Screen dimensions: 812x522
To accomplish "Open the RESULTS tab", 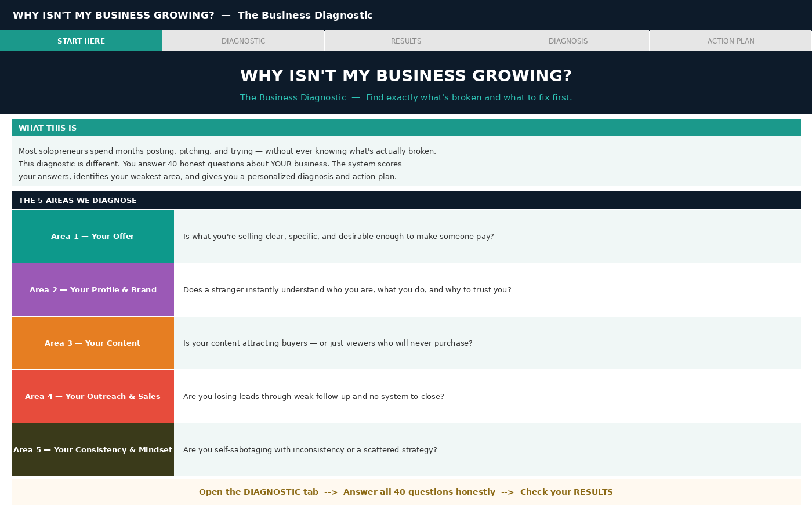I will 406,41.
